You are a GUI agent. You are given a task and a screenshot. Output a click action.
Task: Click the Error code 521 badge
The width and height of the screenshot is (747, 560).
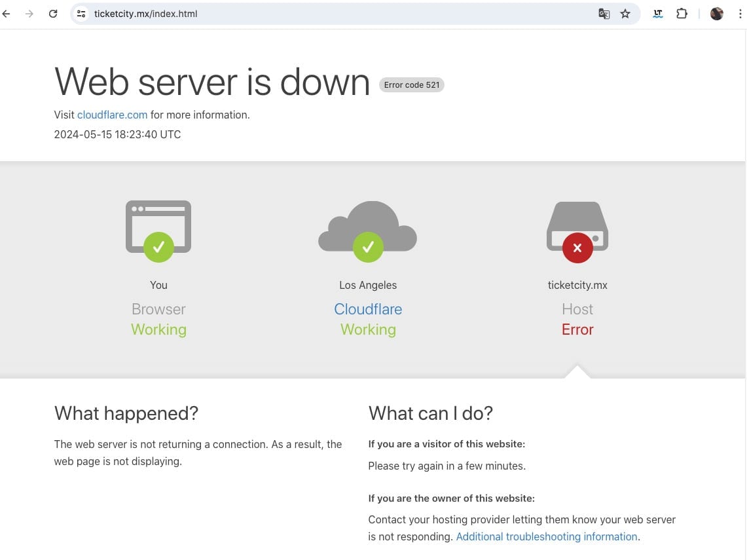[412, 84]
